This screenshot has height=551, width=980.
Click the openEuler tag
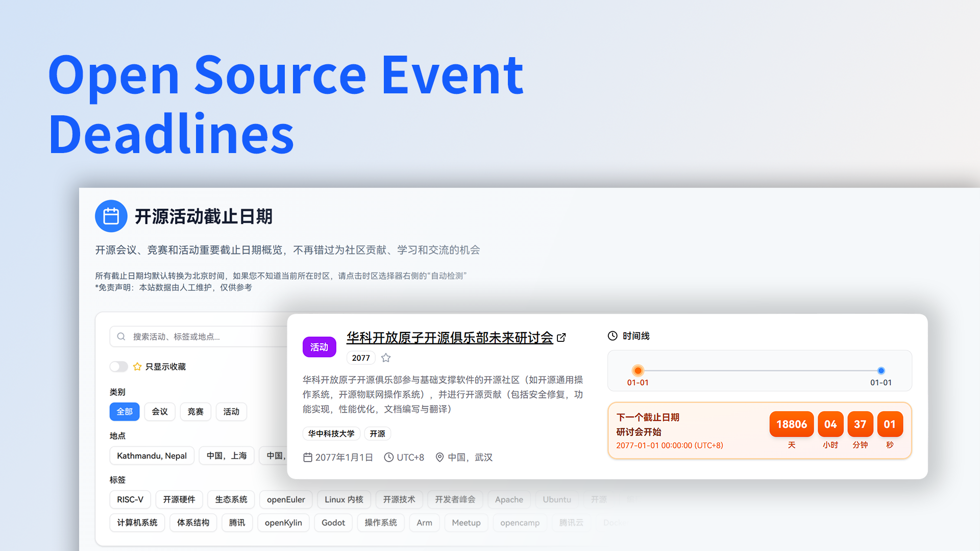pyautogui.click(x=286, y=499)
